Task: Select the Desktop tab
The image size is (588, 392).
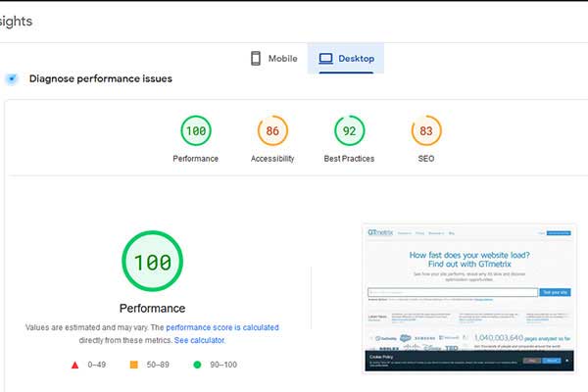Action: click(x=346, y=59)
